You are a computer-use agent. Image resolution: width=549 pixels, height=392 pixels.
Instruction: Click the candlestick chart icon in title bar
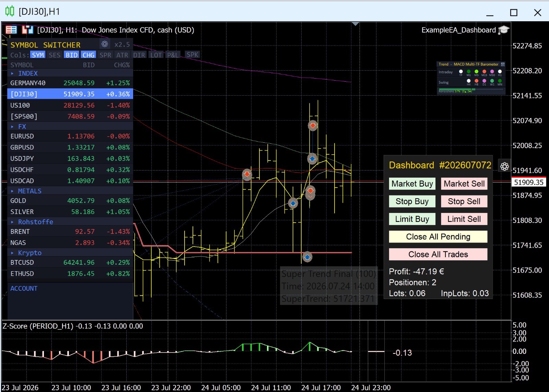pos(10,11)
